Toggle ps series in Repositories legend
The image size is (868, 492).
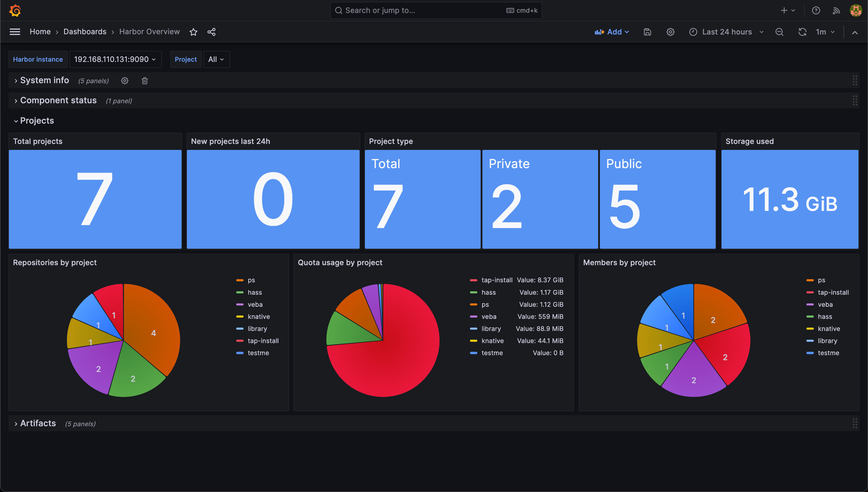tap(251, 280)
